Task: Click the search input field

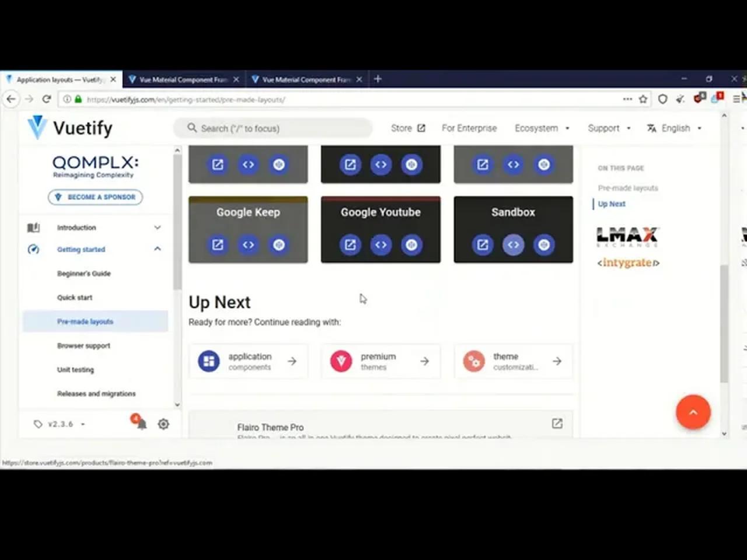Action: (x=273, y=128)
